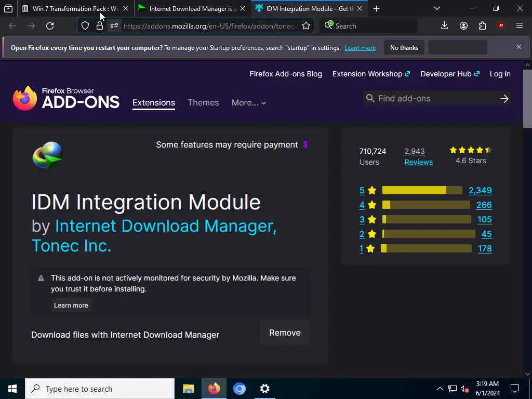Click Learn more under the security warning
This screenshot has width=532, height=399.
pyautogui.click(x=71, y=305)
